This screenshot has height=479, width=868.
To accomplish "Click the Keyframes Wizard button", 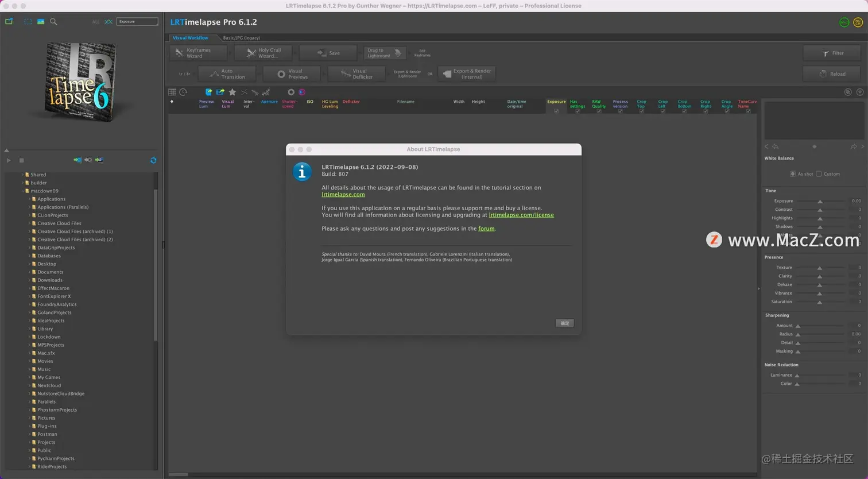I will [199, 53].
